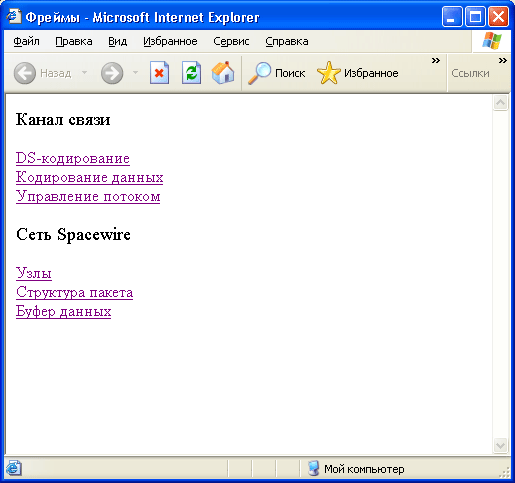Click the scrollbar up arrow
The width and height of the screenshot is (515, 483).
point(501,103)
